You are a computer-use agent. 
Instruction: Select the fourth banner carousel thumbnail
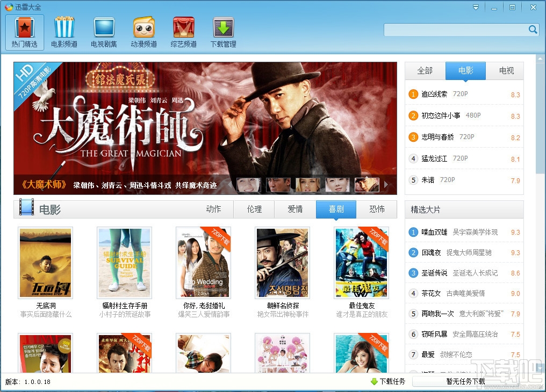337,185
